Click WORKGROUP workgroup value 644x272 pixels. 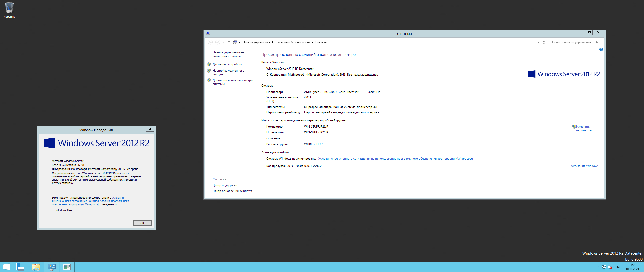click(x=313, y=144)
